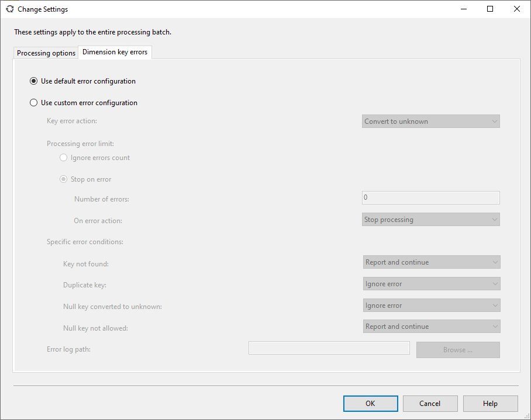Select Use custom error configuration option
This screenshot has width=531, height=420.
pos(34,103)
